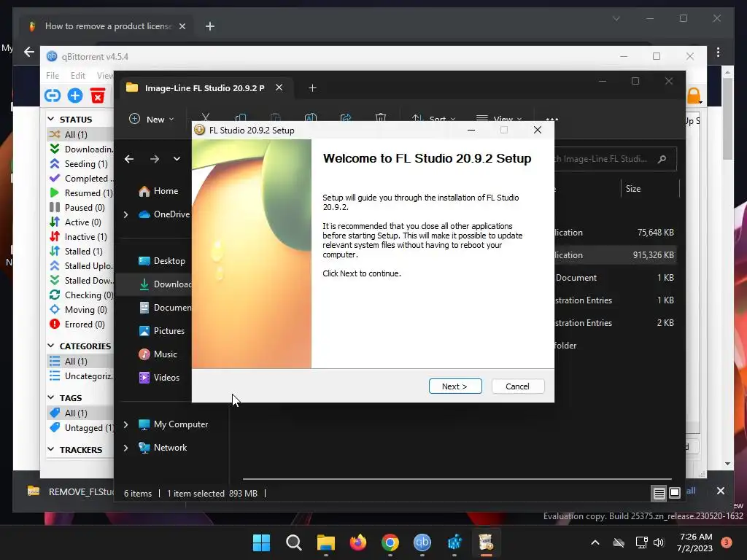Click Chrome back arrow
This screenshot has height=560, width=747.
point(29,52)
